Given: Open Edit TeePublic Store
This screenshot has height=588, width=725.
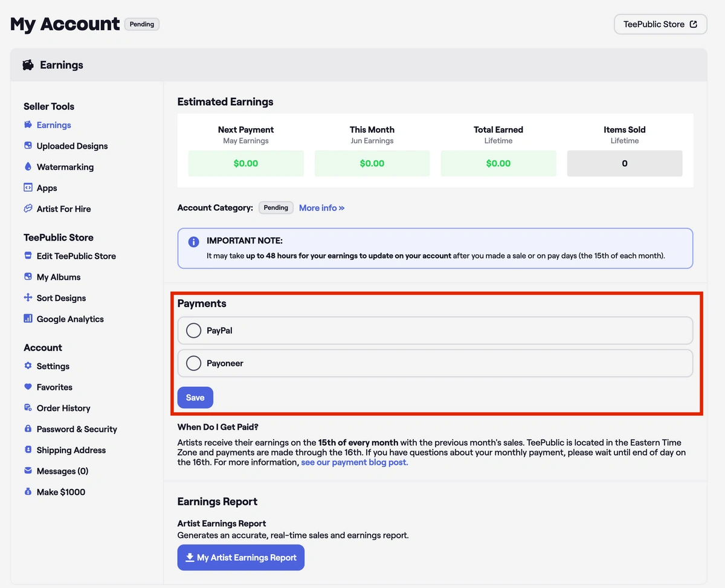Looking at the screenshot, I should click(x=76, y=256).
